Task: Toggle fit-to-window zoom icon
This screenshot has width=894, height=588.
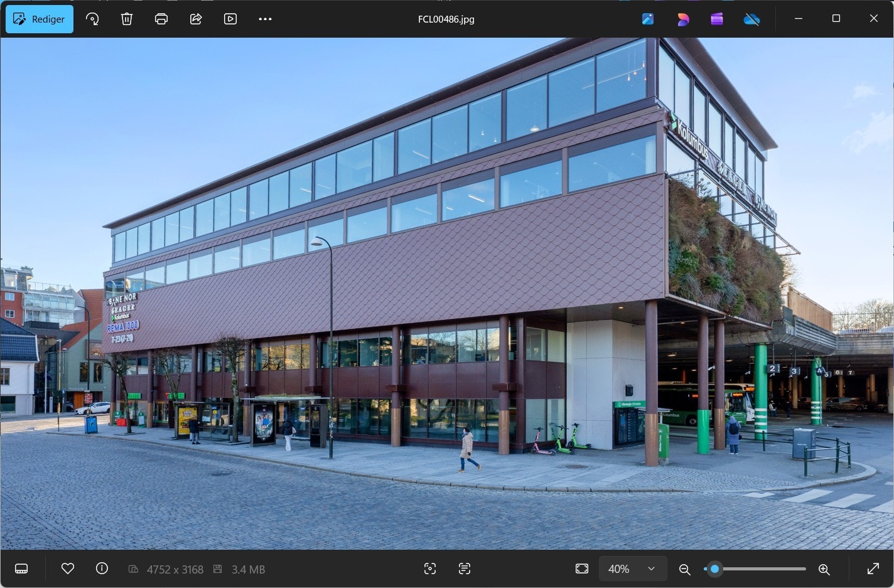Action: (x=582, y=569)
